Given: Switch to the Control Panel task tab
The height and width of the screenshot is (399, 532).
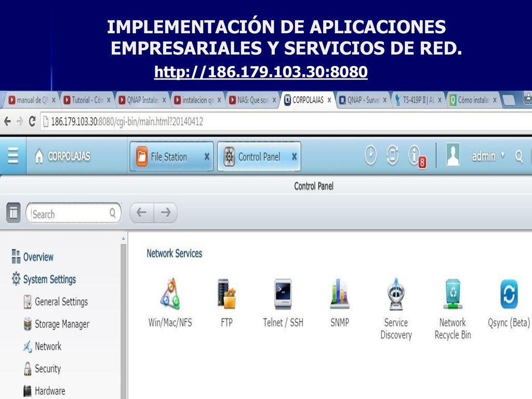Looking at the screenshot, I should 259,156.
